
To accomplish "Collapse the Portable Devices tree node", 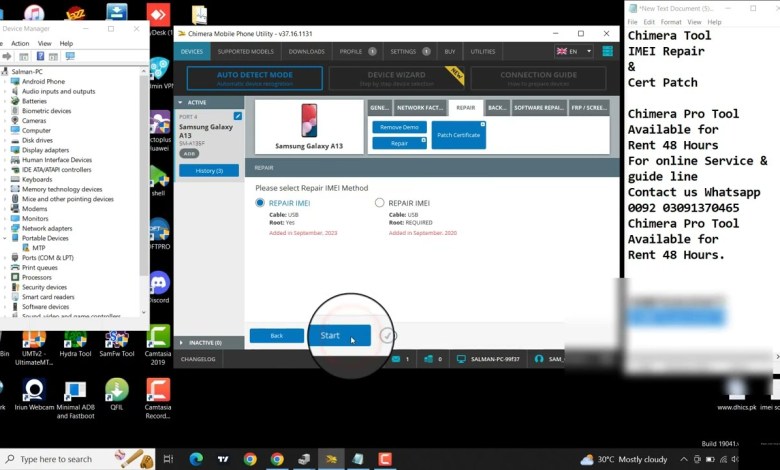I will [x=7, y=238].
